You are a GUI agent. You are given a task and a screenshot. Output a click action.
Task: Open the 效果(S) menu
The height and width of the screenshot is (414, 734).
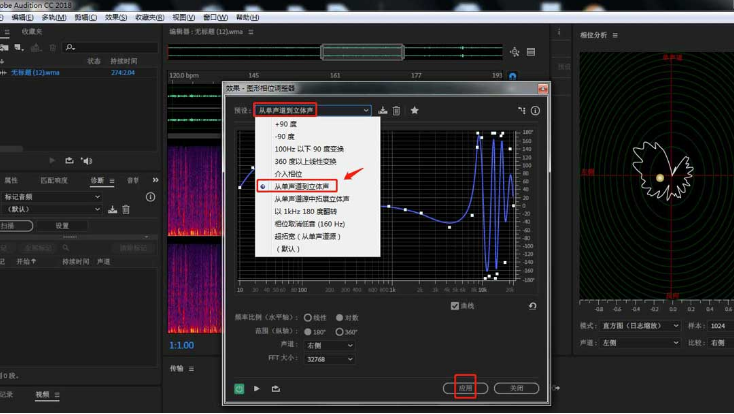point(116,17)
